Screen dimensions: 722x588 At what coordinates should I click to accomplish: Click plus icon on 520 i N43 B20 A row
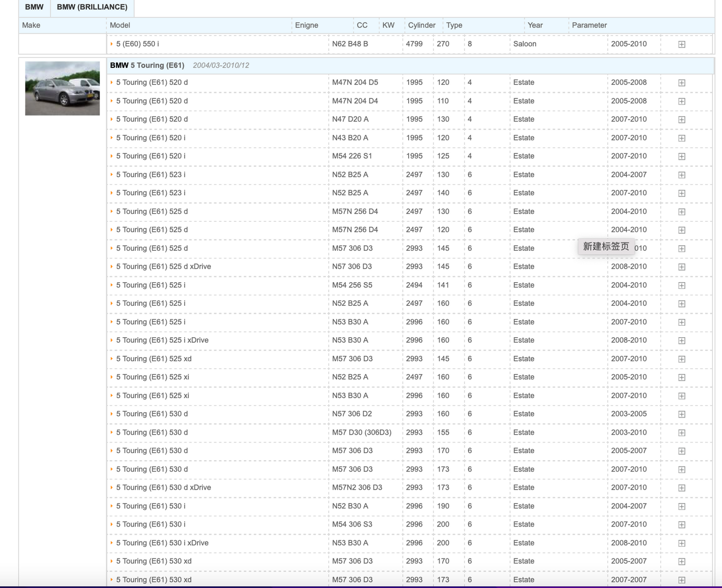(682, 138)
